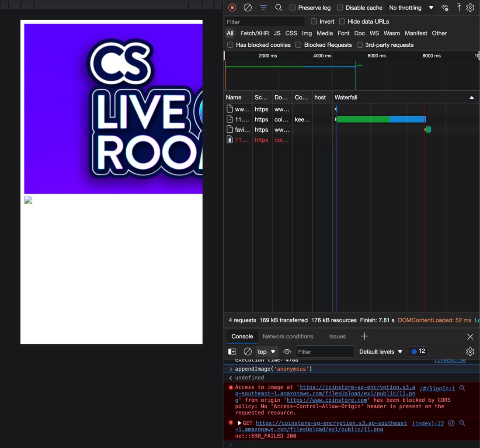Screen dimensions: 480x448
Task: Clear the network log
Action: pyautogui.click(x=248, y=8)
